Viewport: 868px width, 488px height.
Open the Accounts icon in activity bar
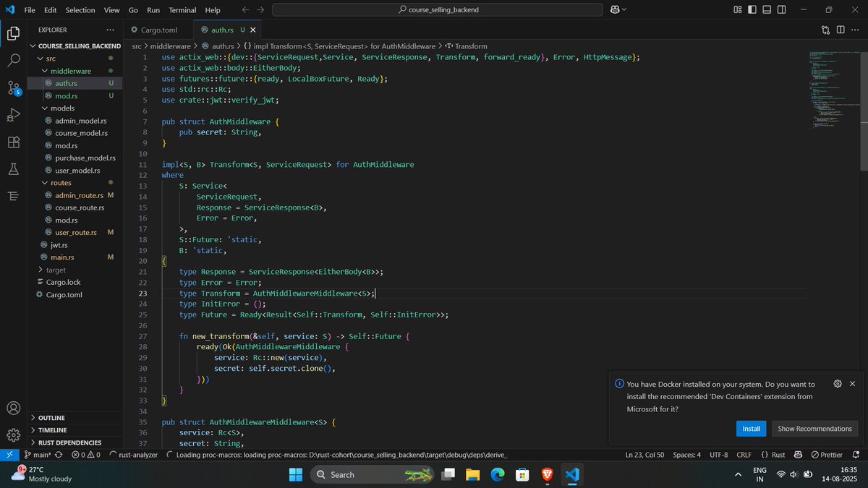tap(13, 408)
